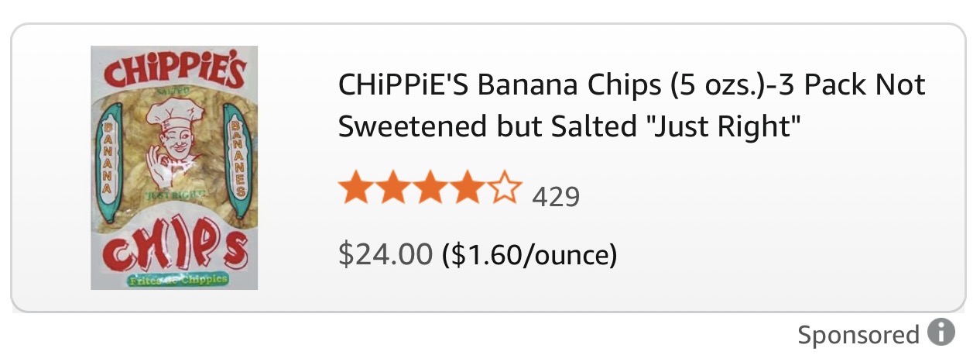Open the 429 customer reviews count
Viewport: 980px width, 362px height.
556,197
